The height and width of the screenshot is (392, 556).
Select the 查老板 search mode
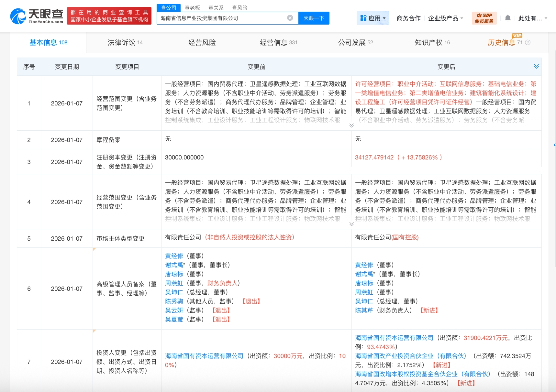pyautogui.click(x=192, y=8)
